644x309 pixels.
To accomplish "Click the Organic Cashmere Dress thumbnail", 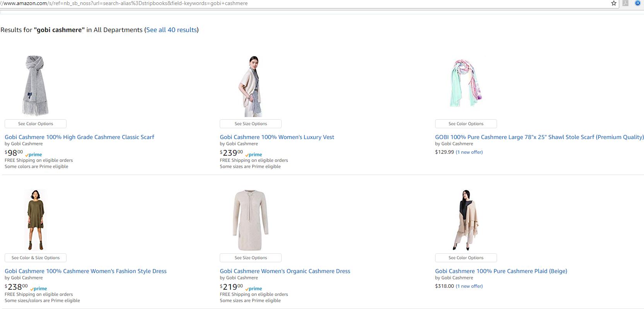I will [x=251, y=220].
